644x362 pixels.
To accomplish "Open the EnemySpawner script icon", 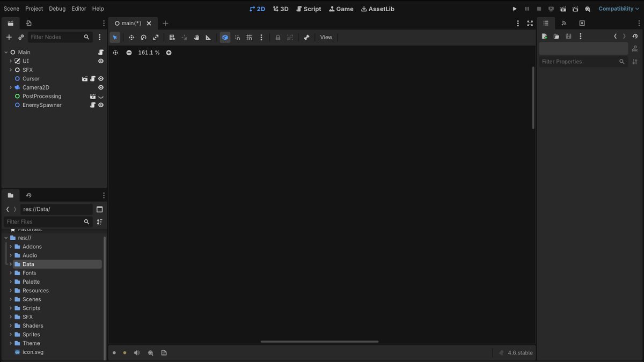I will coord(93,105).
